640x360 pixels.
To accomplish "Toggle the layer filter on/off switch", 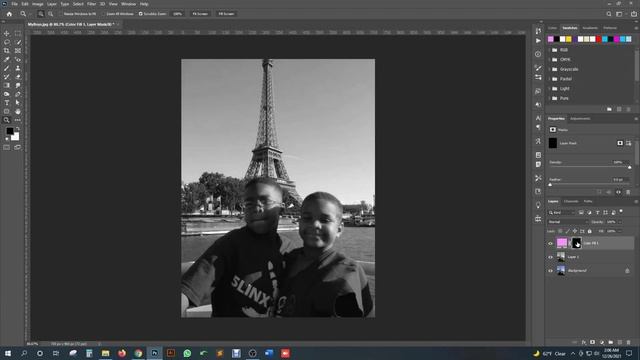I will pos(621,211).
